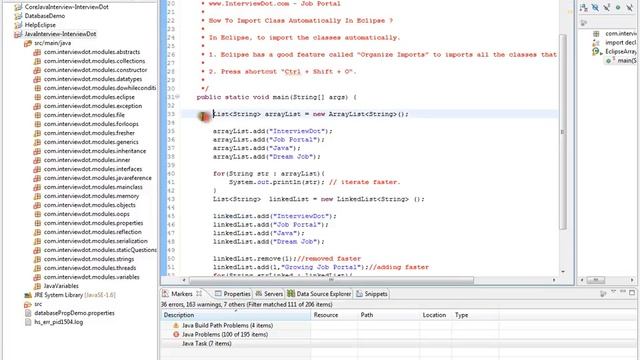Click the HelpEclipse project icon
This screenshot has height=360, width=640.
pyautogui.click(x=18, y=25)
